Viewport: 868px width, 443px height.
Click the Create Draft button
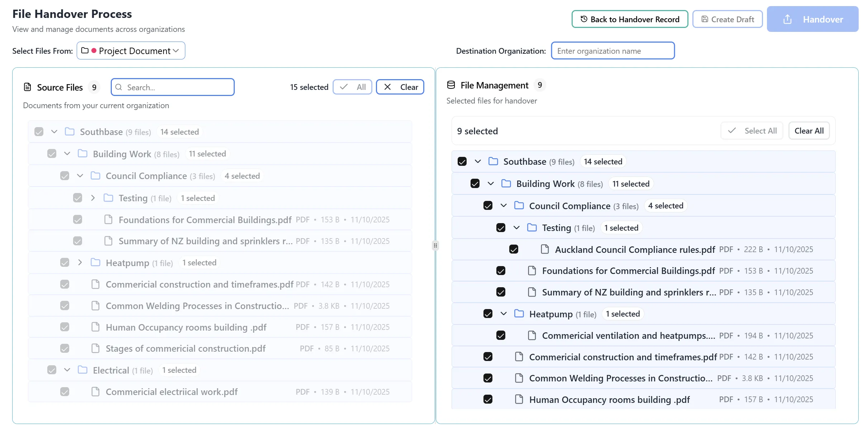(x=728, y=19)
